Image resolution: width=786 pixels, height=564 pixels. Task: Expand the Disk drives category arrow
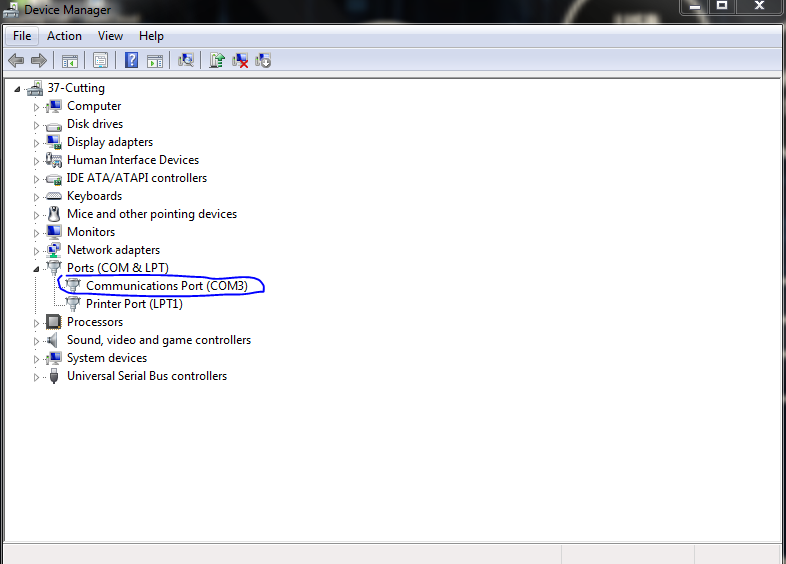tap(36, 125)
